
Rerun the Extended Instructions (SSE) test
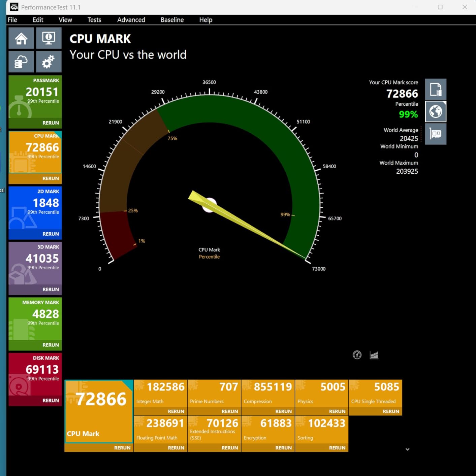(x=230, y=448)
